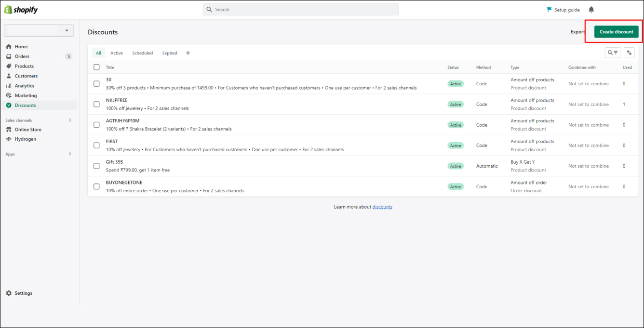644x328 pixels.
Task: Expand the Apps section
Action: coord(69,154)
